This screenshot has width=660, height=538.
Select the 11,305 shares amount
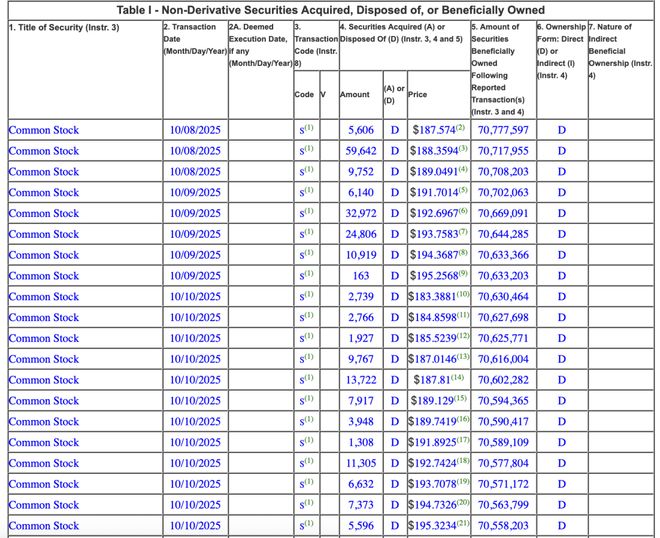(x=361, y=463)
